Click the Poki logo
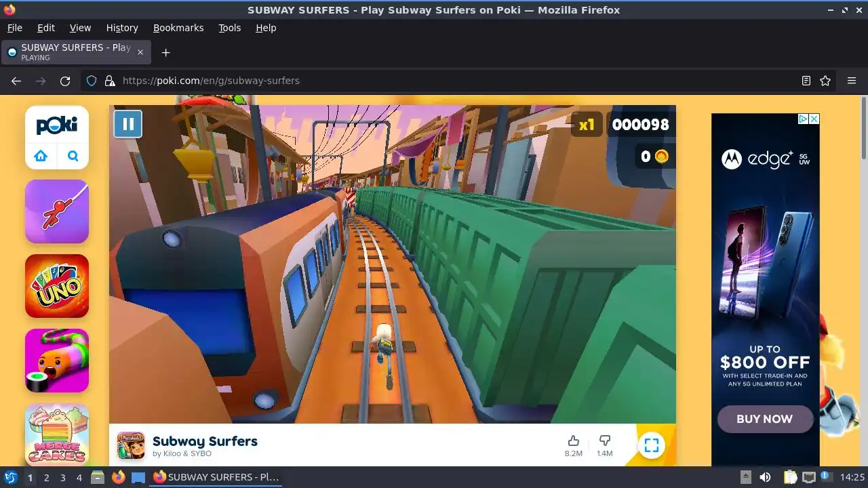The height and width of the screenshot is (488, 868). click(57, 125)
